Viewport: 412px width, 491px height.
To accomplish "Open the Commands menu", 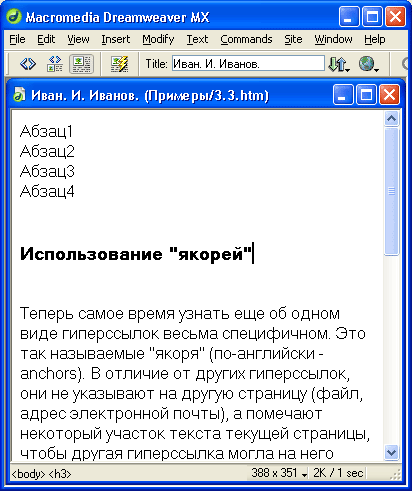I will pyautogui.click(x=246, y=39).
